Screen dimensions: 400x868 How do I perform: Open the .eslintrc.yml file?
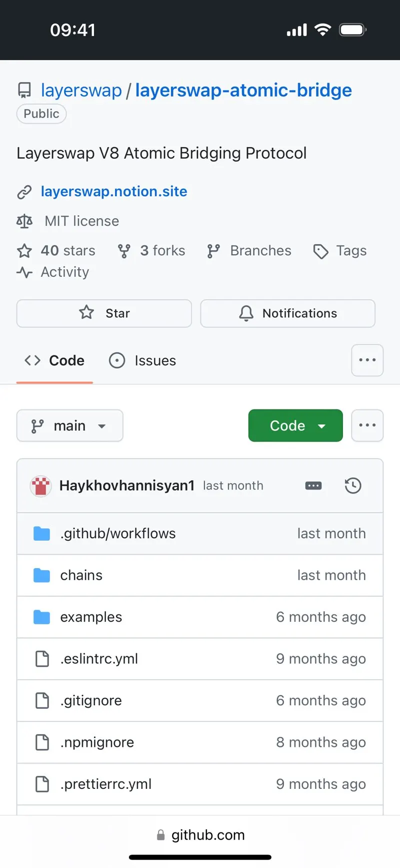click(99, 659)
